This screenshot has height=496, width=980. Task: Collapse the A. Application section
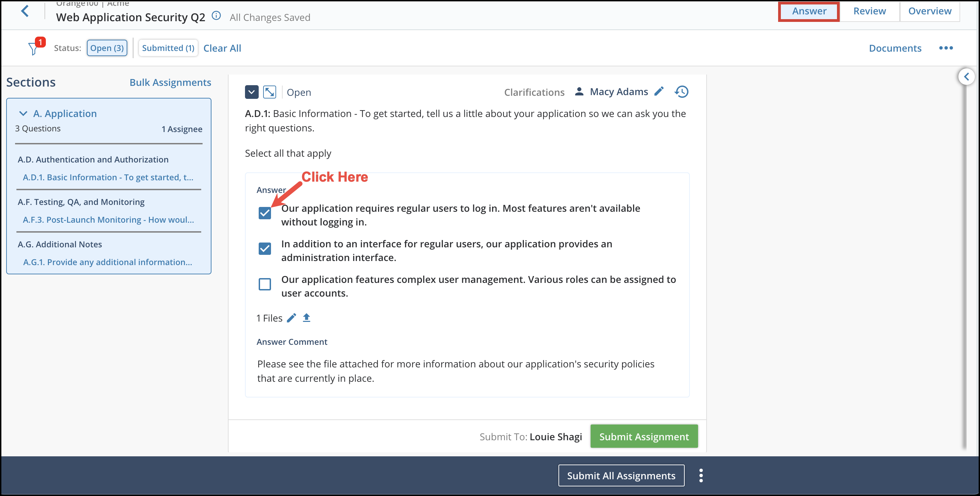(x=23, y=113)
